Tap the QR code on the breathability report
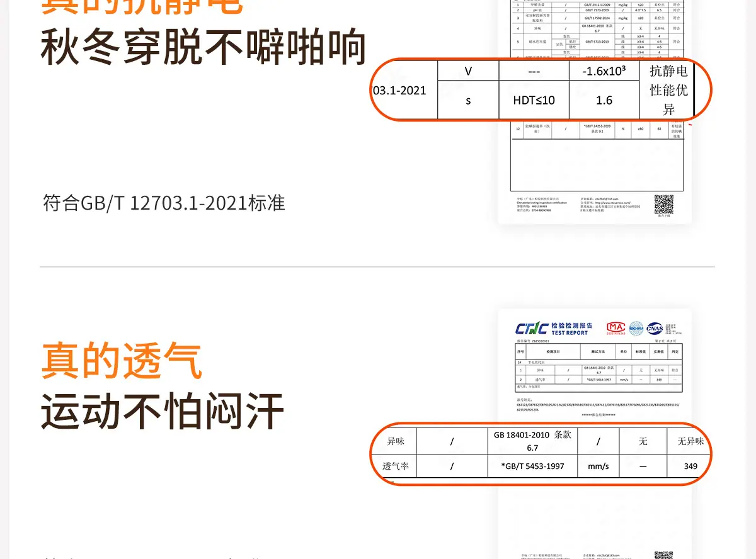The height and width of the screenshot is (559, 756). click(x=663, y=555)
